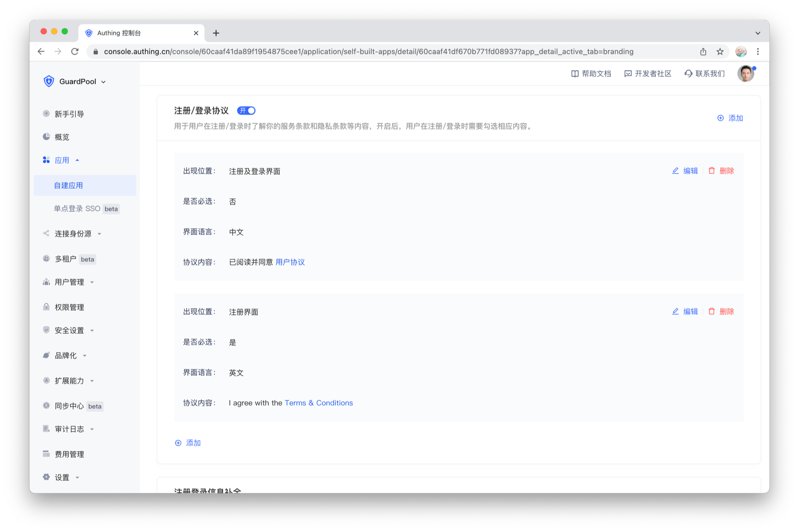The height and width of the screenshot is (532, 799).
Task: Reload the page with the refresh icon
Action: click(75, 52)
